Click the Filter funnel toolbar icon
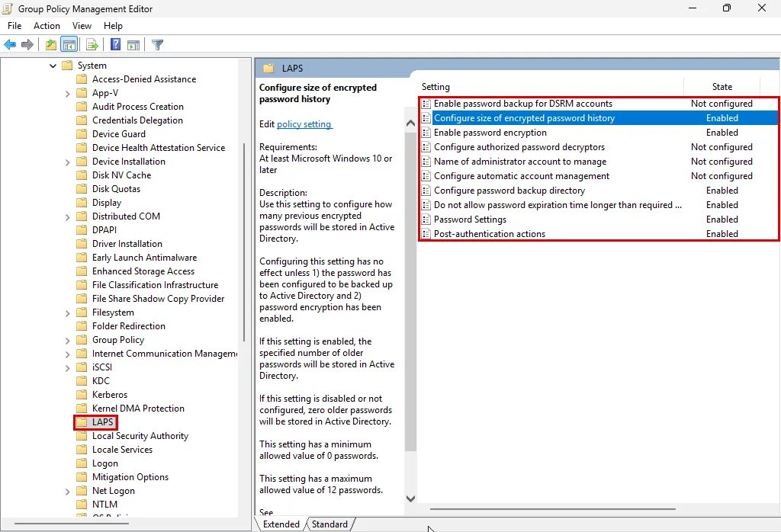The height and width of the screenshot is (532, 781). tap(157, 45)
